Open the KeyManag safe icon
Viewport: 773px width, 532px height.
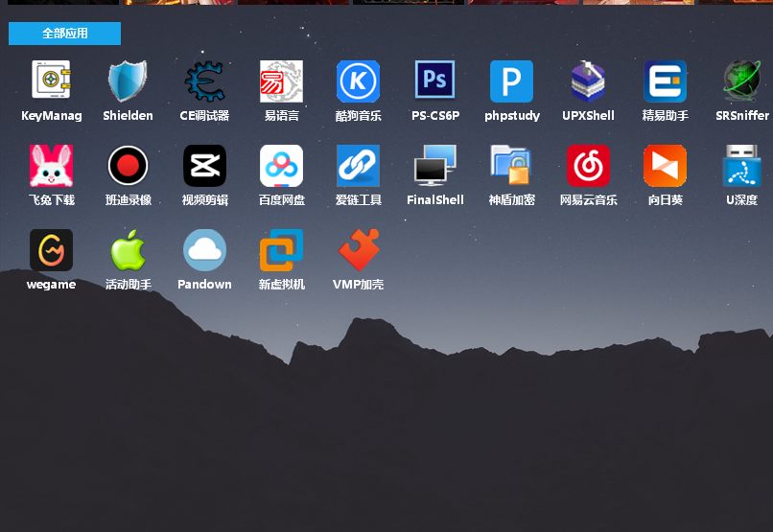coord(51,81)
